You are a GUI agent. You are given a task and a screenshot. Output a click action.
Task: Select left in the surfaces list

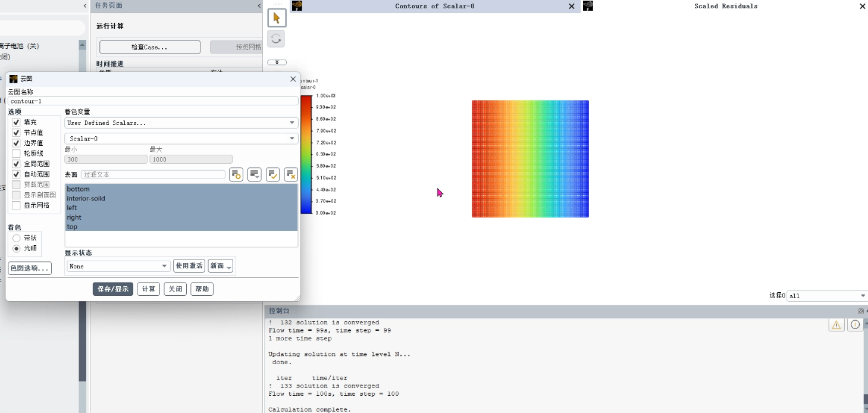[x=181, y=208]
